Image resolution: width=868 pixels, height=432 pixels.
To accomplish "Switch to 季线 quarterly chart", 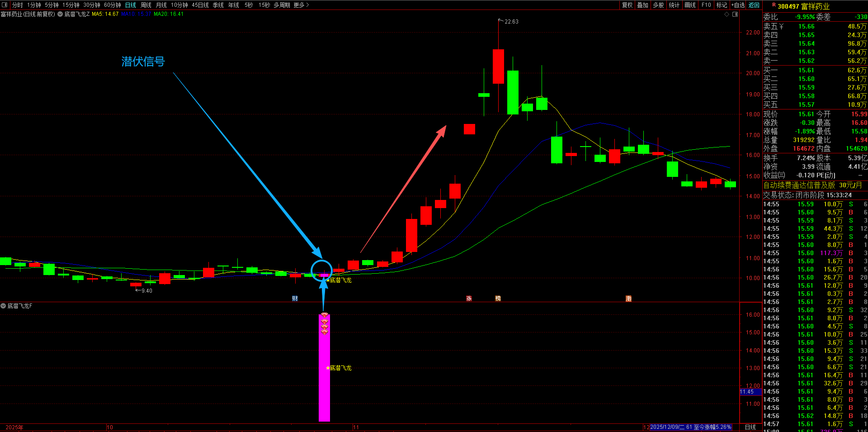I will [x=218, y=5].
